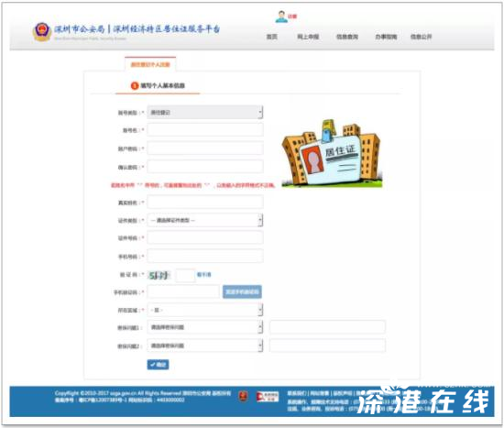
Task: Open the account type (账号类型) dropdown
Action: (x=205, y=112)
